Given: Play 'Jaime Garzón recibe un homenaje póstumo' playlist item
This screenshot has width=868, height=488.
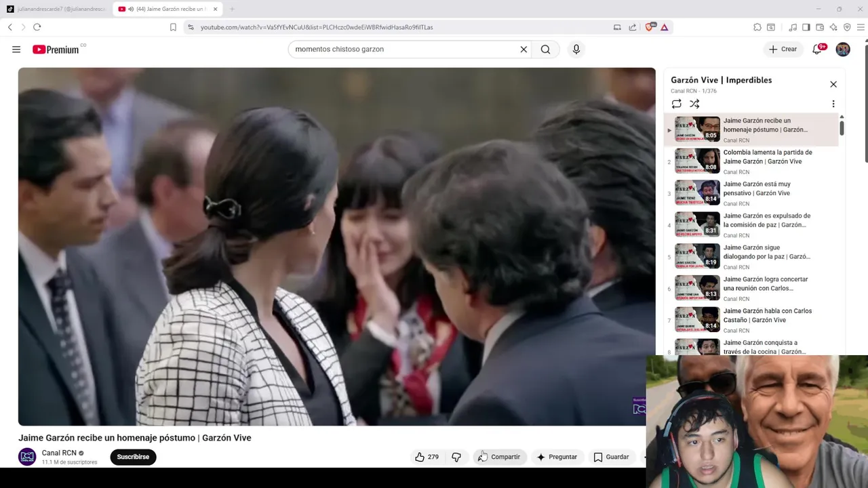Looking at the screenshot, I should 751,129.
